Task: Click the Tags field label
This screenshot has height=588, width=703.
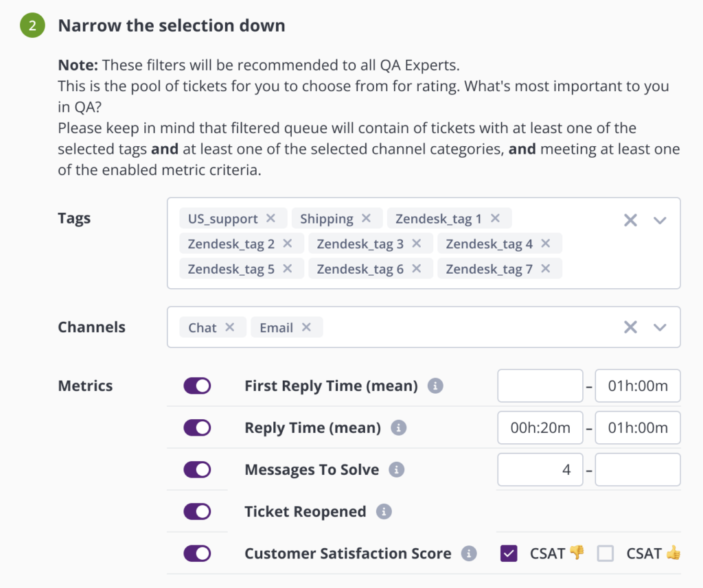Action: (74, 218)
